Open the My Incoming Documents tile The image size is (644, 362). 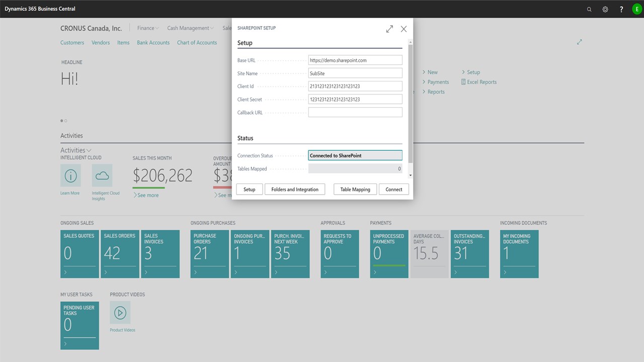519,254
